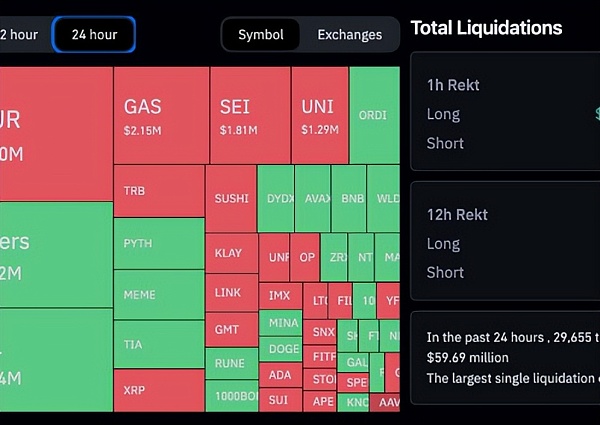Click the green TIA tile
Viewport: 600px width, 425px height.
point(158,345)
